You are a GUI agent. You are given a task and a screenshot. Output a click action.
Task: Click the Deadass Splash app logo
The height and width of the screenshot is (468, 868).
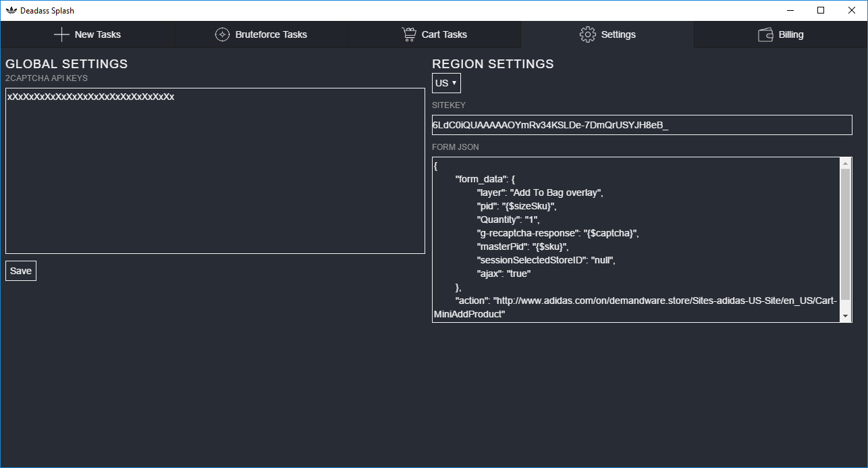[x=11, y=10]
